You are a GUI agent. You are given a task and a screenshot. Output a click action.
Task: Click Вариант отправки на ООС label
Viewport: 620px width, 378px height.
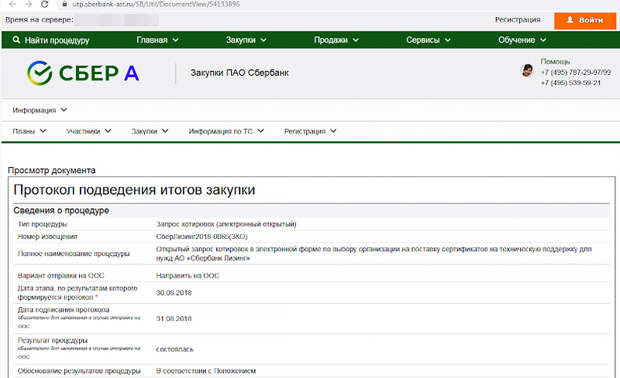click(61, 276)
